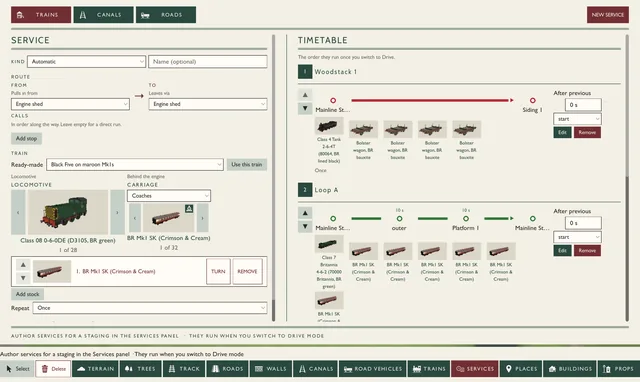
Task: Click the Use this train button
Action: pos(247,164)
